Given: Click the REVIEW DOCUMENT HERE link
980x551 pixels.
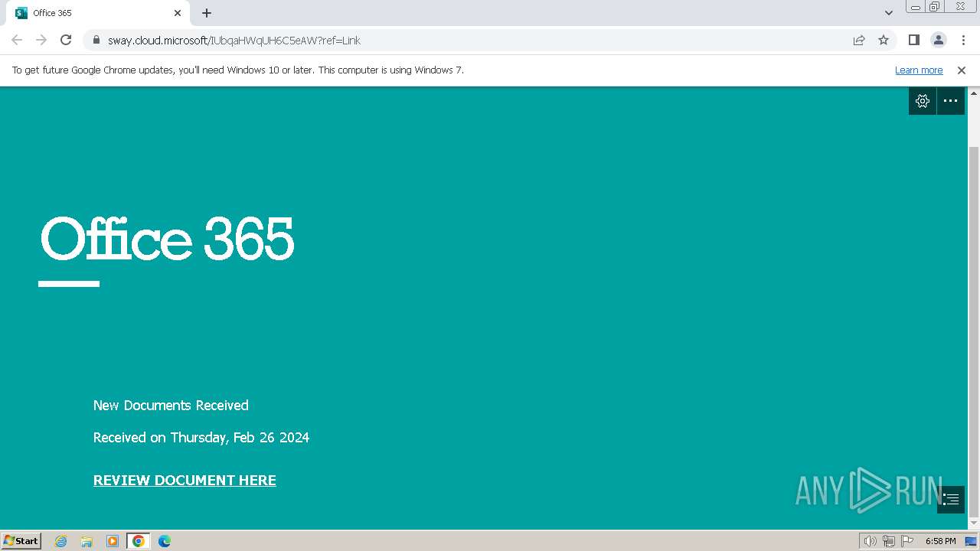Looking at the screenshot, I should tap(185, 481).
